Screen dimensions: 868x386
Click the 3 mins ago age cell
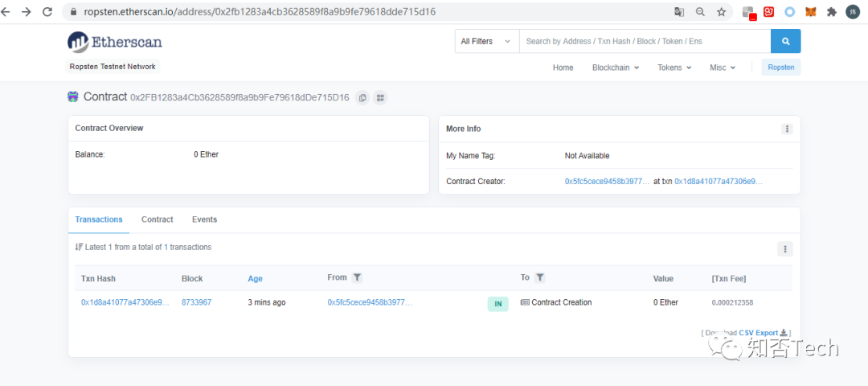point(267,302)
